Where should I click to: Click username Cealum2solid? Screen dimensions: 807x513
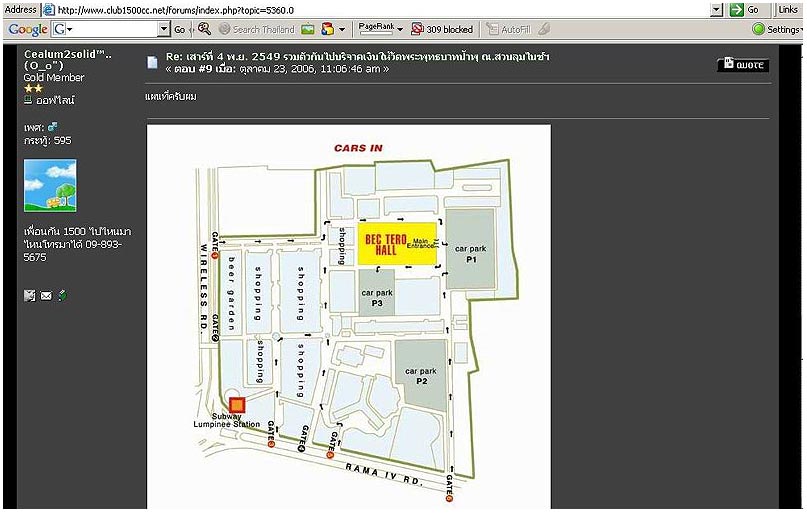[x=67, y=54]
